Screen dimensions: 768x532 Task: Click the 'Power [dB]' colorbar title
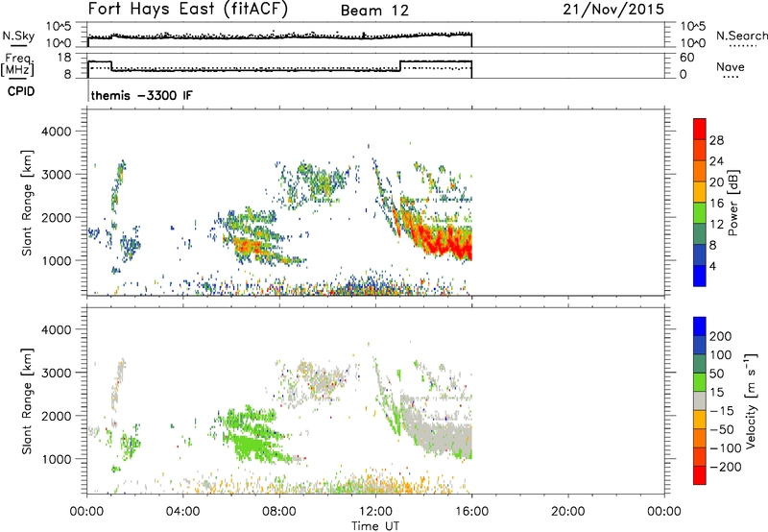[x=733, y=203]
